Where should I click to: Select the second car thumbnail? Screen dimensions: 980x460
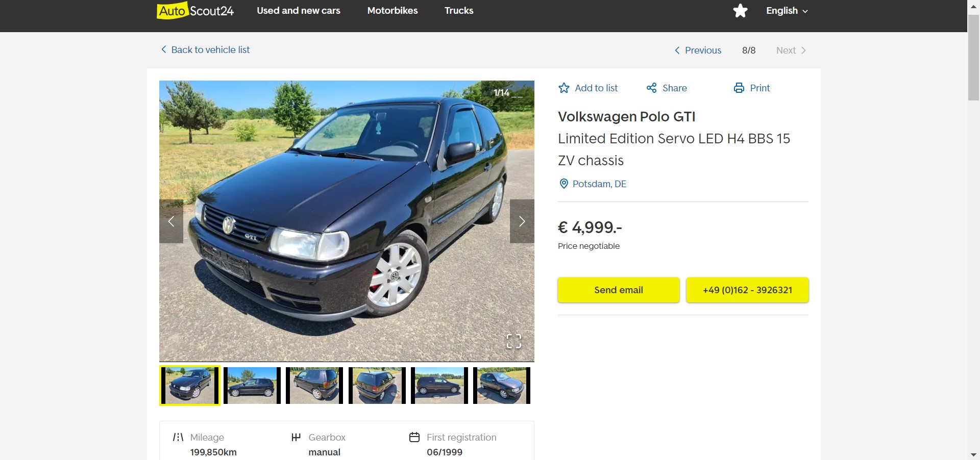252,386
